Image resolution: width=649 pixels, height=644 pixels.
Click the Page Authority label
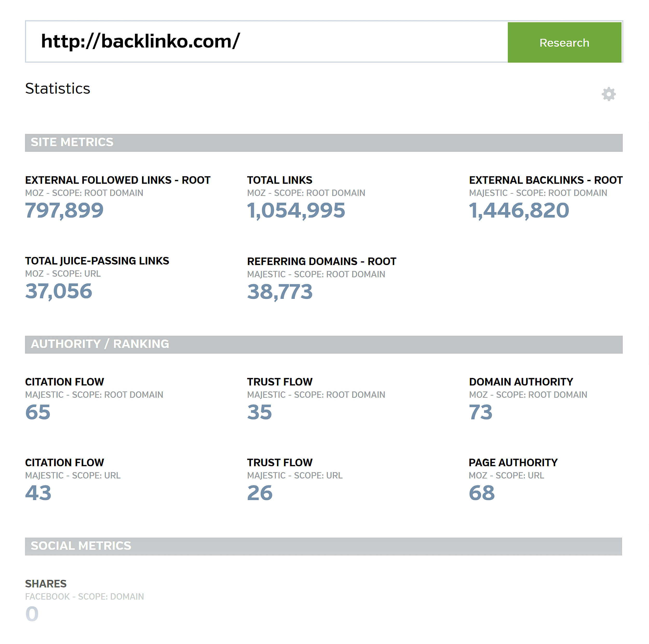(x=513, y=463)
